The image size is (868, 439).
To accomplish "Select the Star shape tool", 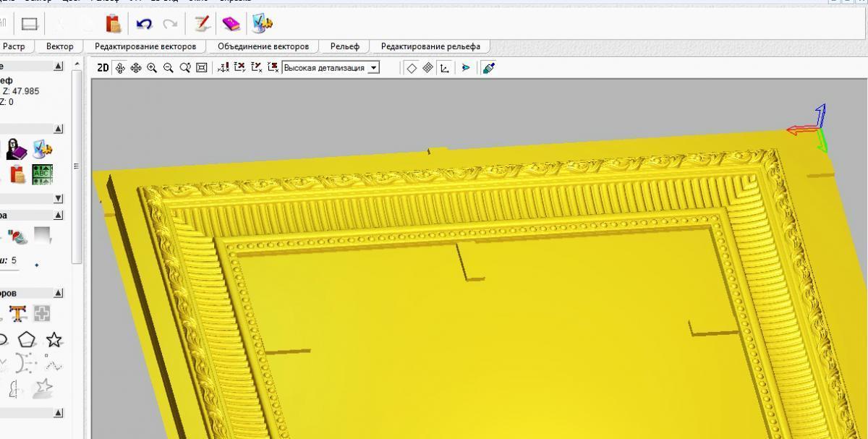I will click(x=54, y=339).
